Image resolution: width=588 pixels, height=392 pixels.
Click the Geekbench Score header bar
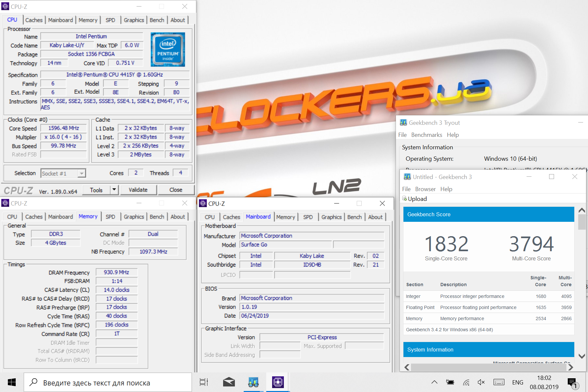click(489, 214)
